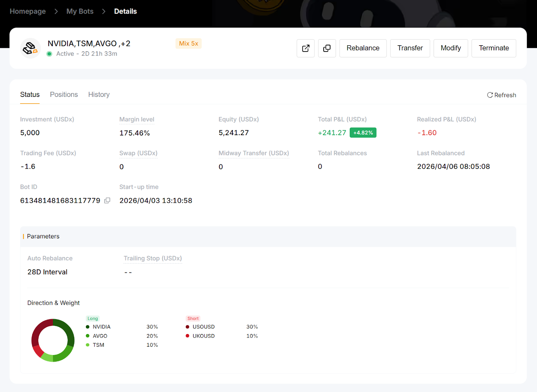
Task: Click the share bot external-link icon
Action: point(305,48)
